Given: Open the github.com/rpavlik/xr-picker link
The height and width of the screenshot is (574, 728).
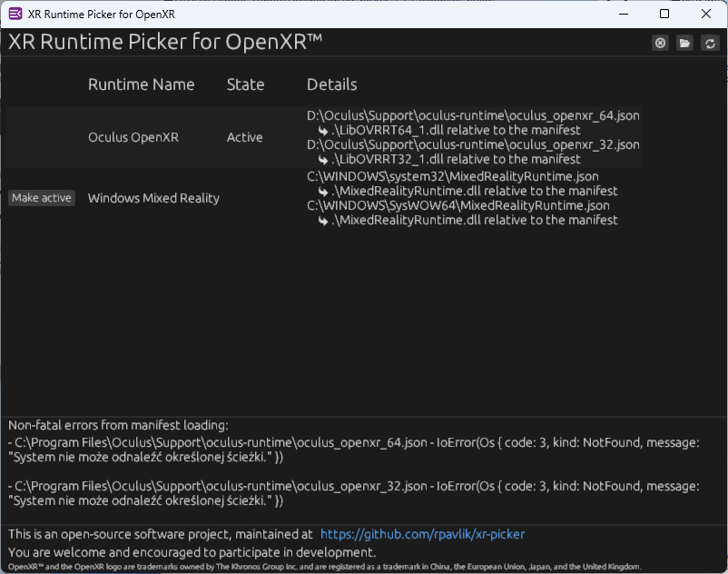Looking at the screenshot, I should pyautogui.click(x=422, y=534).
